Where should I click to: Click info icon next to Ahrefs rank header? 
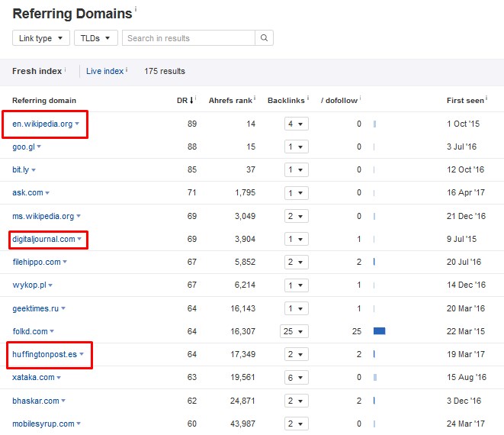pos(255,98)
